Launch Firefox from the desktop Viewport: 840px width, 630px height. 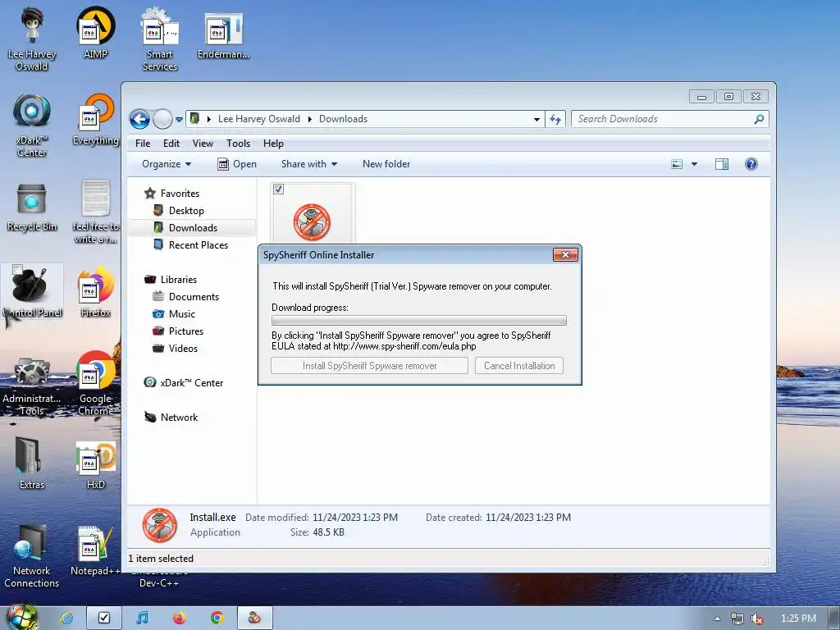(x=95, y=292)
